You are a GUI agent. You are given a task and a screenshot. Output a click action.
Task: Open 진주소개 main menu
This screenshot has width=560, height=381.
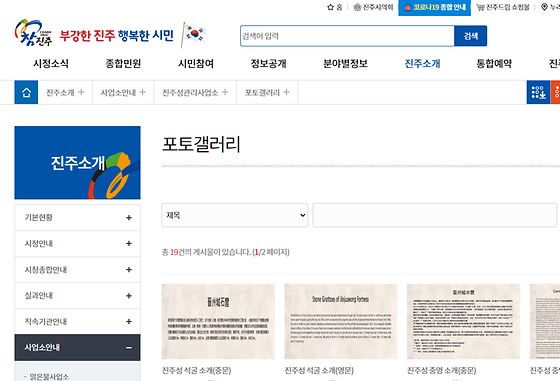coord(422,64)
